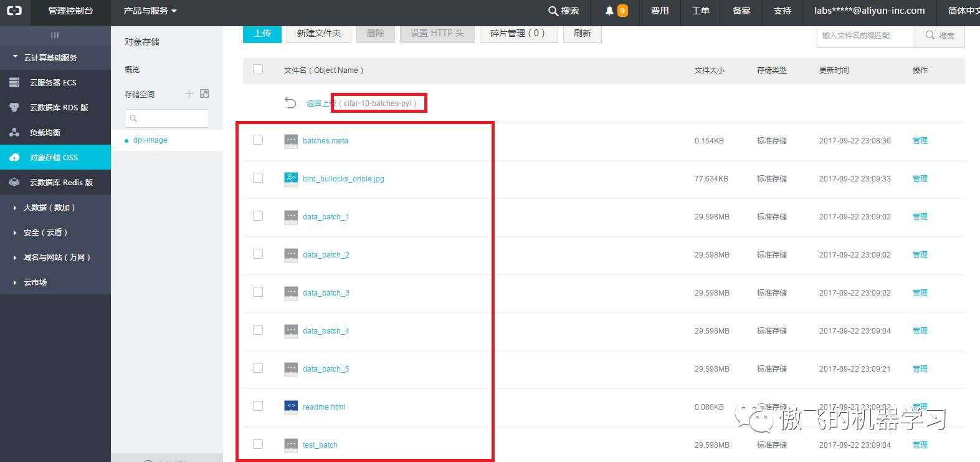Check the batches.meta row checkbox
This screenshot has width=980, height=462.
tap(258, 140)
